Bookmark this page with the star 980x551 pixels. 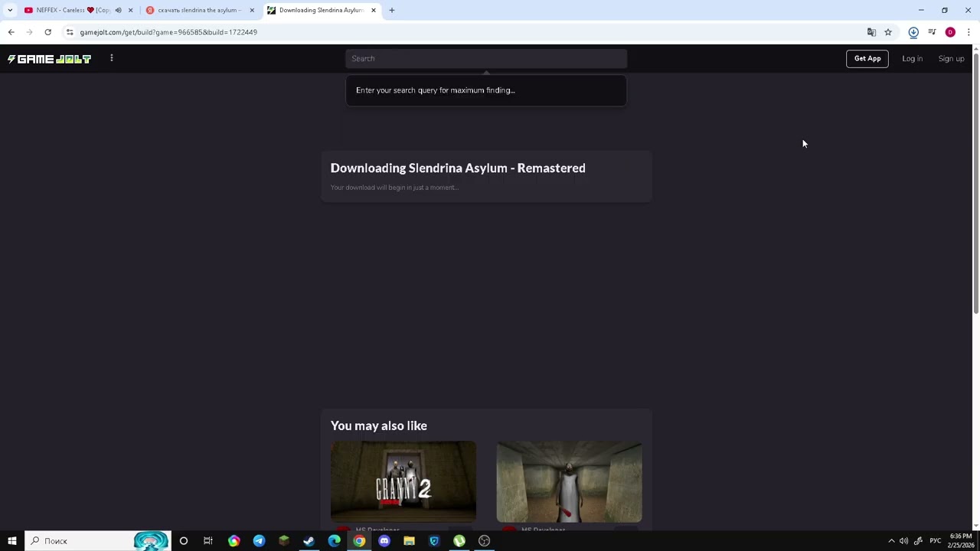coord(888,32)
